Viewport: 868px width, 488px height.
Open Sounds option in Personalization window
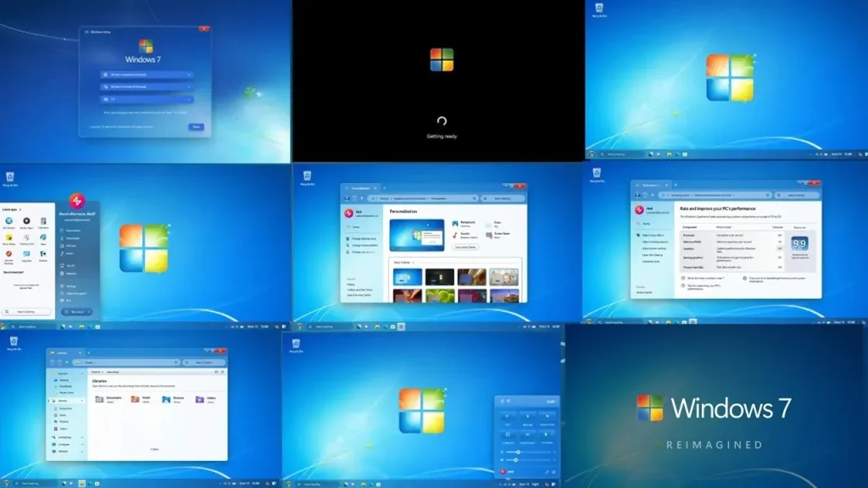[x=464, y=236]
